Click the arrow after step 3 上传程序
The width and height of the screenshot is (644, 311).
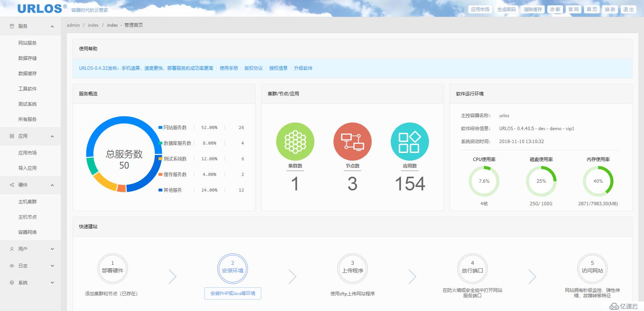tap(413, 277)
